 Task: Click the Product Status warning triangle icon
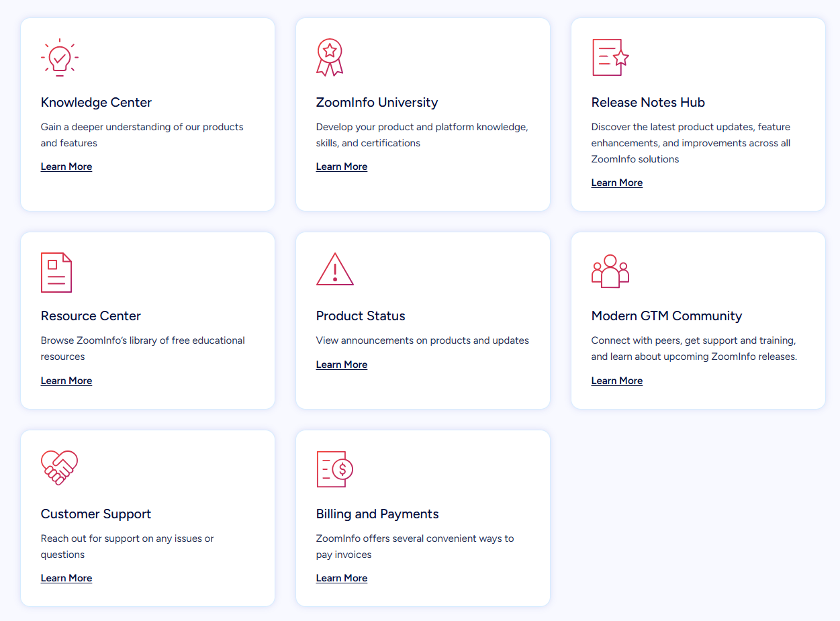pos(335,269)
